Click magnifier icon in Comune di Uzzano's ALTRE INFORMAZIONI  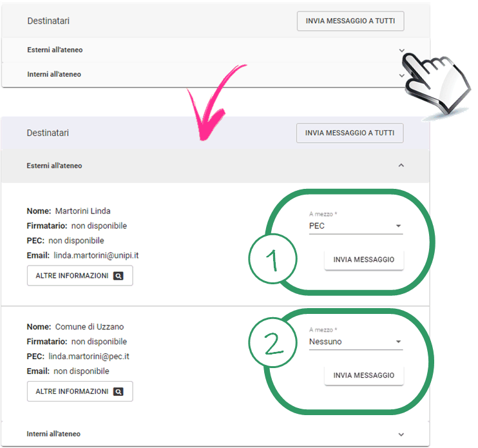[x=119, y=391]
